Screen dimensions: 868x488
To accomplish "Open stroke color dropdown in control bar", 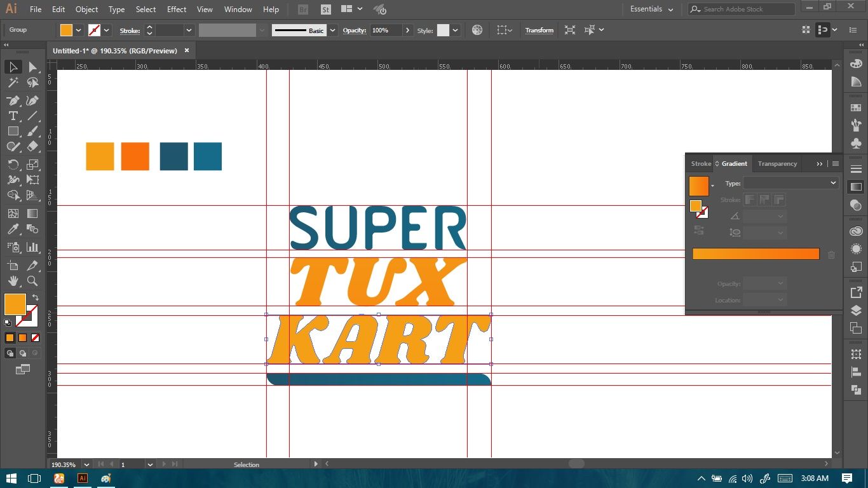I will [107, 30].
